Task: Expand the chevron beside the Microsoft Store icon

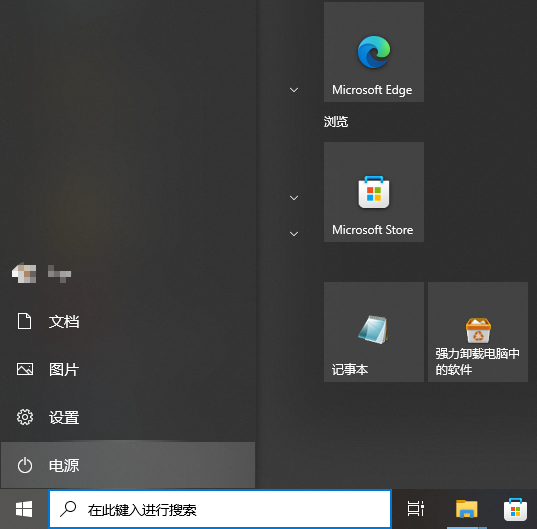Action: (x=294, y=198)
